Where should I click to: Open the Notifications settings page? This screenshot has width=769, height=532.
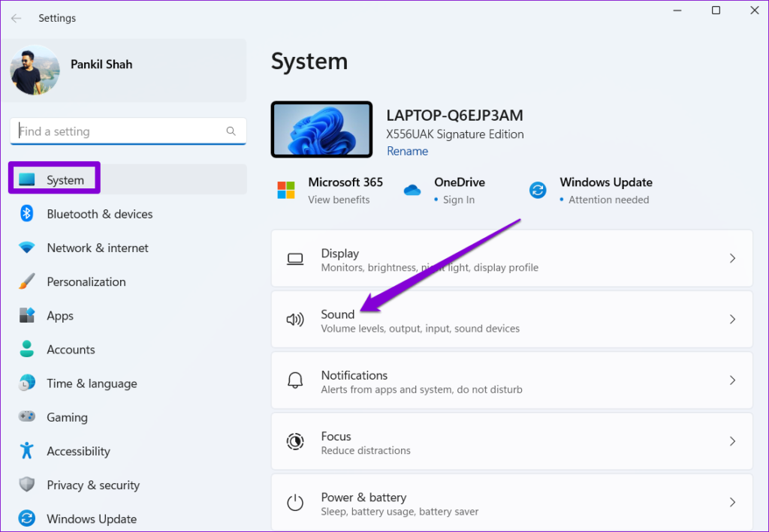pos(511,380)
